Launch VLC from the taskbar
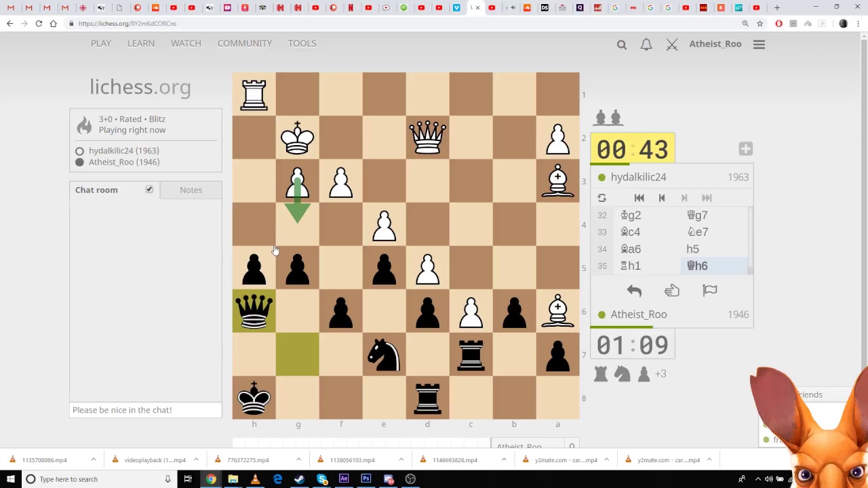This screenshot has width=868, height=488. click(x=255, y=479)
